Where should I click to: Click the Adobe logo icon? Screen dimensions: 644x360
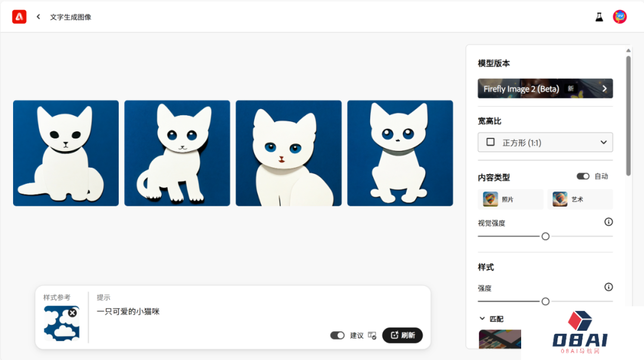click(19, 17)
